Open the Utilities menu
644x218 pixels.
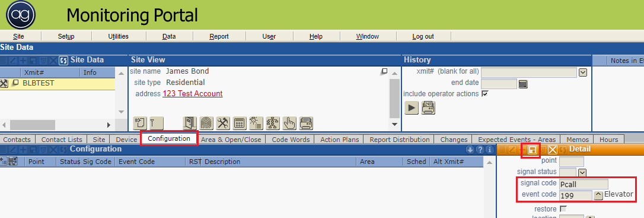118,36
